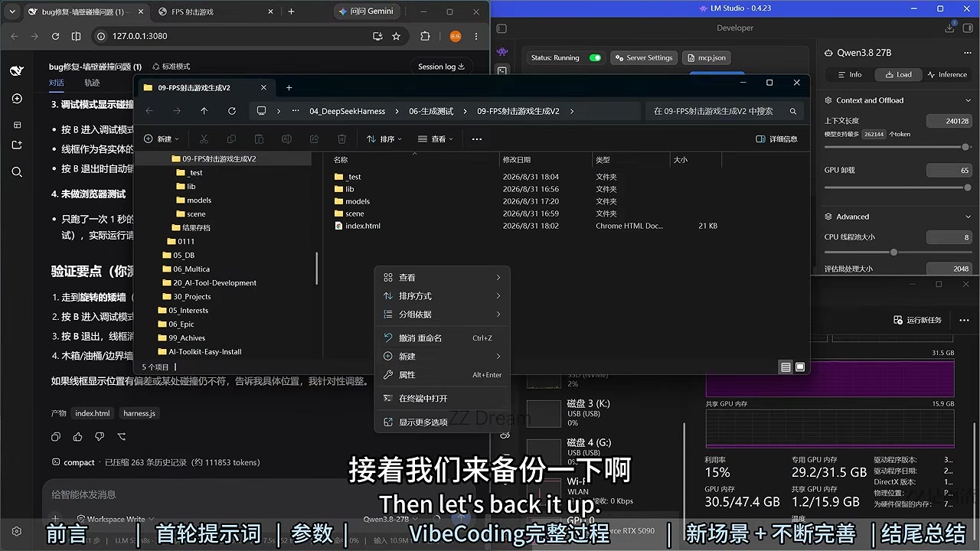Expand the 分组依据 context submenu
This screenshot has height=551, width=980.
click(x=442, y=315)
